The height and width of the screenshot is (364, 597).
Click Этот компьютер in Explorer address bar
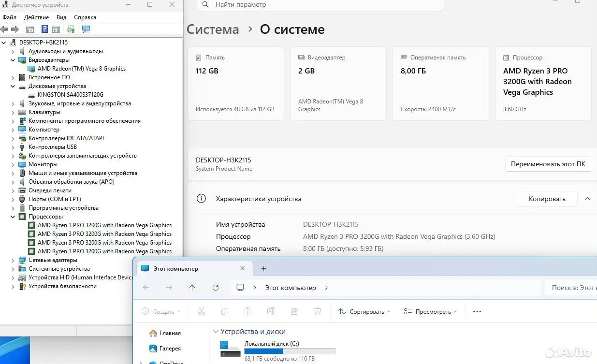[291, 288]
